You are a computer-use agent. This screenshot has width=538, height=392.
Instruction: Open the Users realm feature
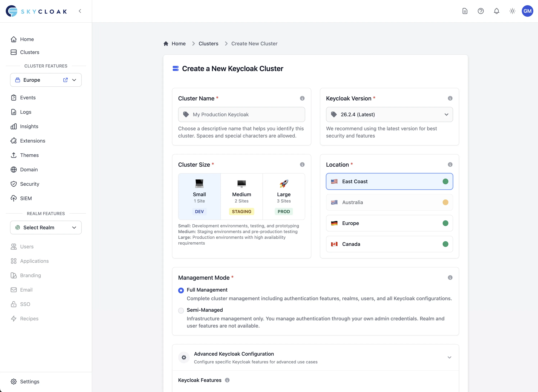(27, 247)
